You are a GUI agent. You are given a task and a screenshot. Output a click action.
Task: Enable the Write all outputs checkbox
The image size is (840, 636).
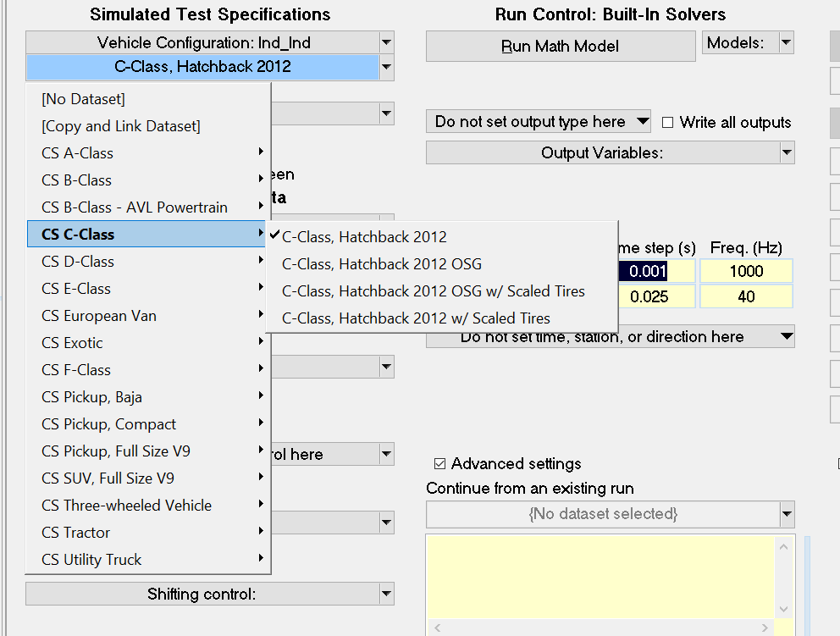coord(667,123)
